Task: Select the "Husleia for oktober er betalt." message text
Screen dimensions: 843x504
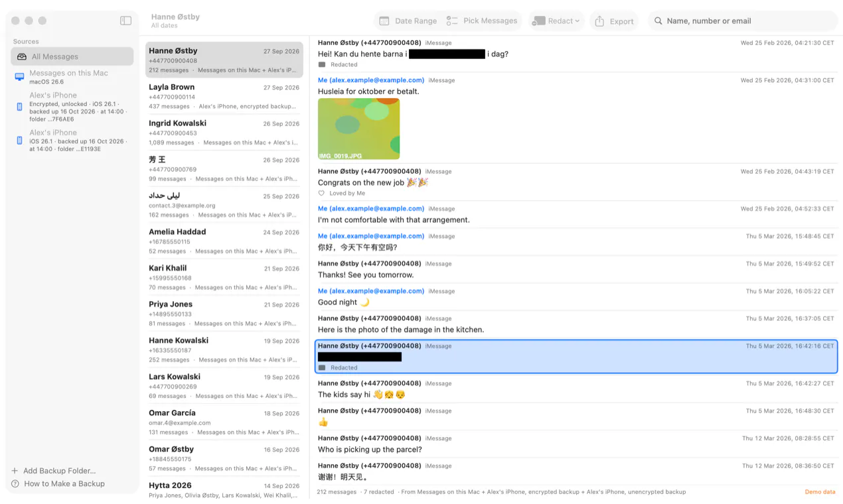Action: 368,92
